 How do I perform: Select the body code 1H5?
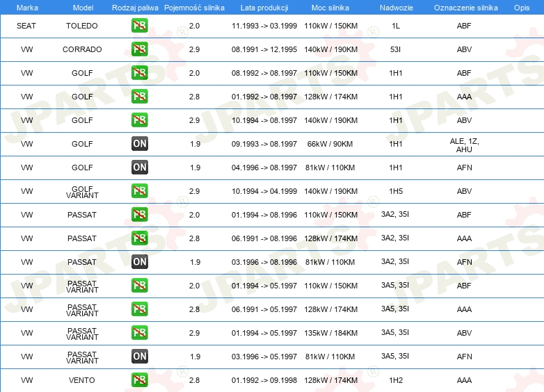point(396,191)
